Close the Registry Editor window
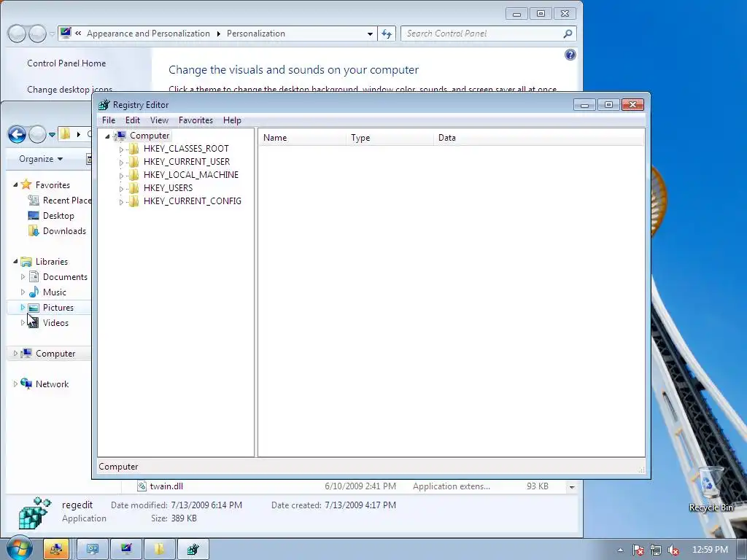 632,105
